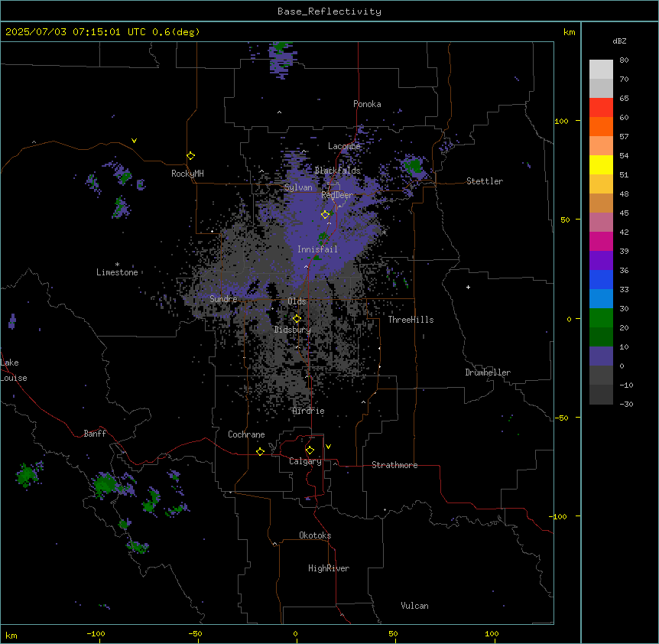This screenshot has height=644, width=659.
Task: Select the pink 42-45 dBZ legend swatch
Action: 601,223
